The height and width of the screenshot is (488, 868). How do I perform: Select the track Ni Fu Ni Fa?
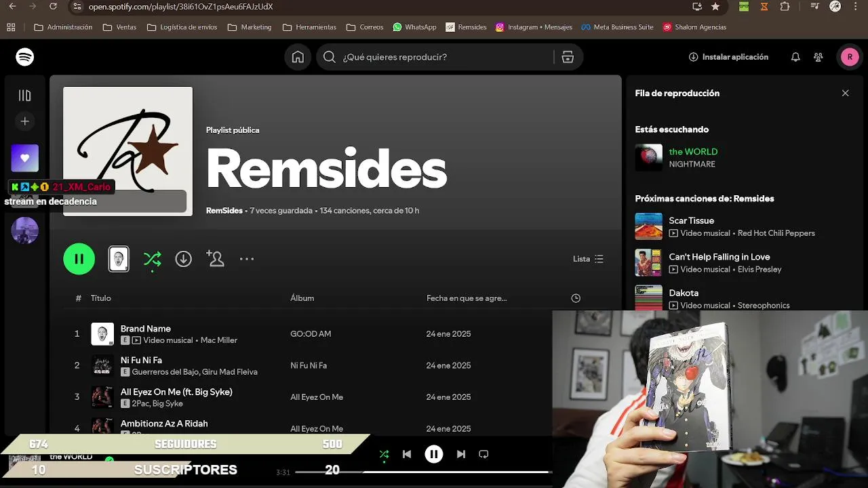141,361
